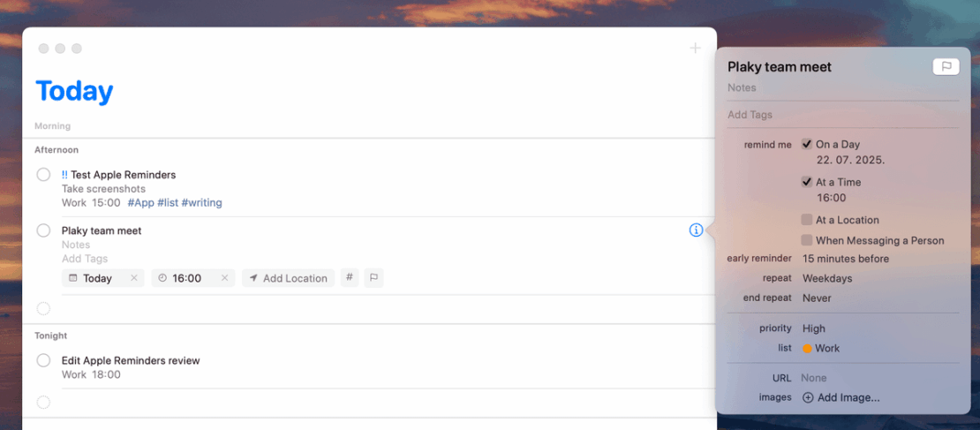The height and width of the screenshot is (430, 980).
Task: Click the Add Location button
Action: coord(288,278)
